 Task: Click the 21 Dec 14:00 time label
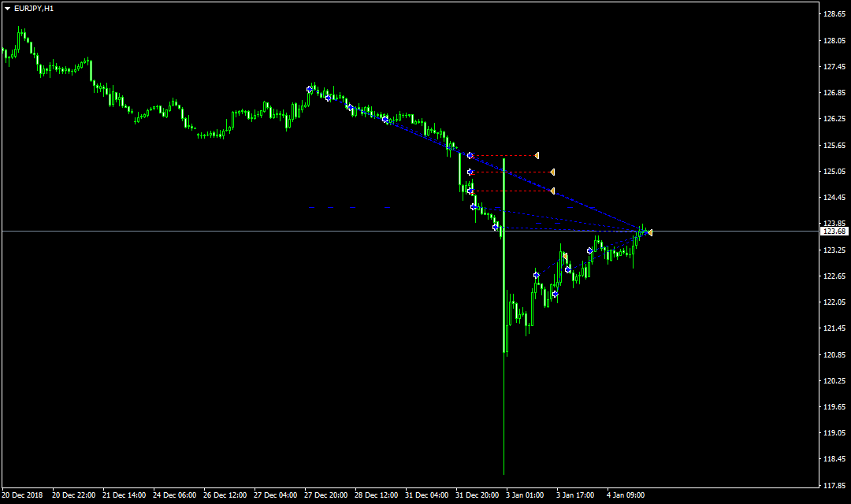(124, 495)
